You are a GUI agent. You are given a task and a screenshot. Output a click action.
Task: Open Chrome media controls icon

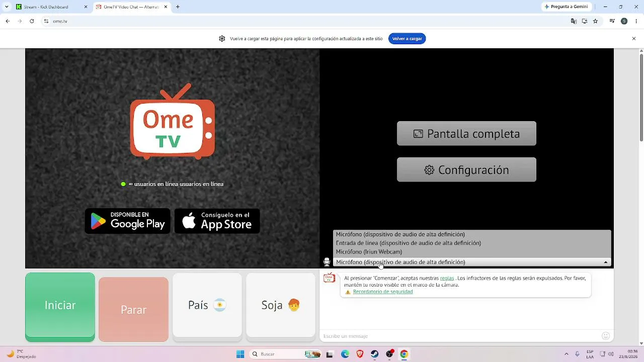pyautogui.click(x=612, y=21)
